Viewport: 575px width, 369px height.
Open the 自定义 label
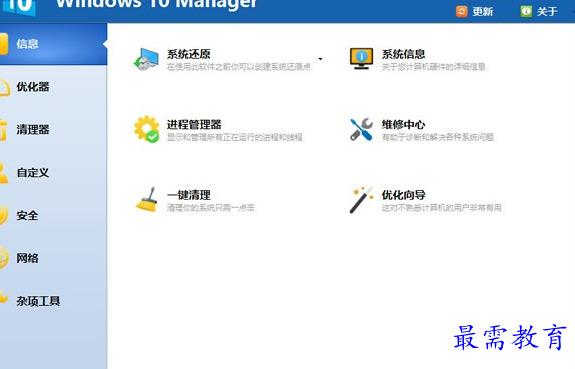click(x=33, y=173)
